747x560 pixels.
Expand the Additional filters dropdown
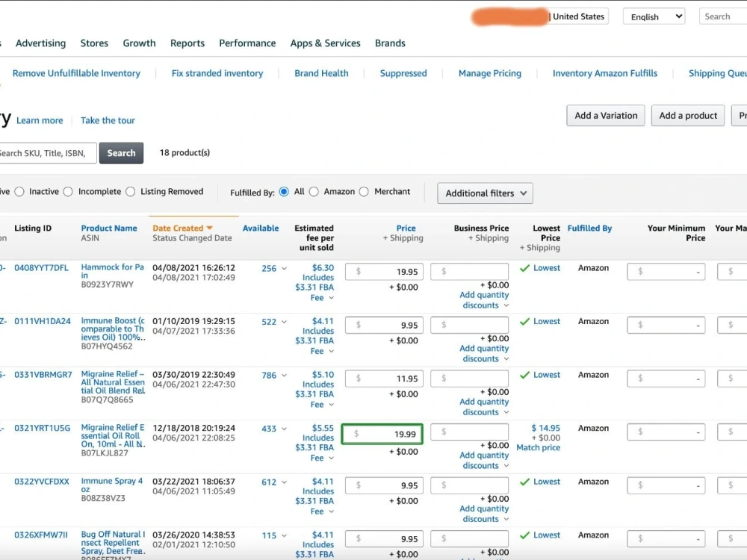pyautogui.click(x=485, y=193)
